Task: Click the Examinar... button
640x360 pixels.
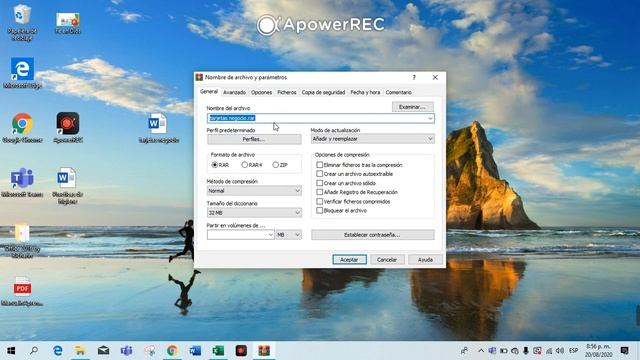Action: click(x=412, y=107)
